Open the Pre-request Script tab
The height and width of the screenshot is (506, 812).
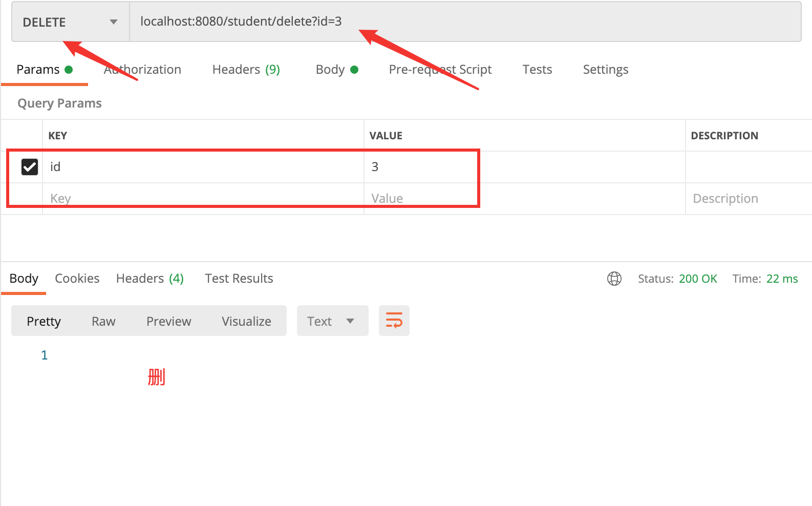point(440,70)
